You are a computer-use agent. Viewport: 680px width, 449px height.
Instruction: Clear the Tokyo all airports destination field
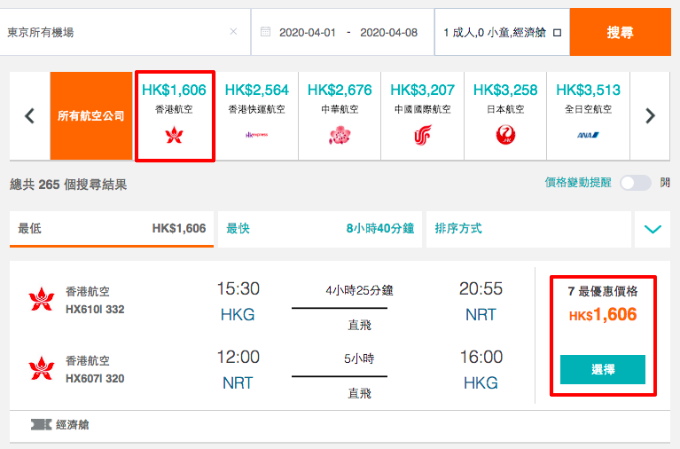click(x=233, y=32)
